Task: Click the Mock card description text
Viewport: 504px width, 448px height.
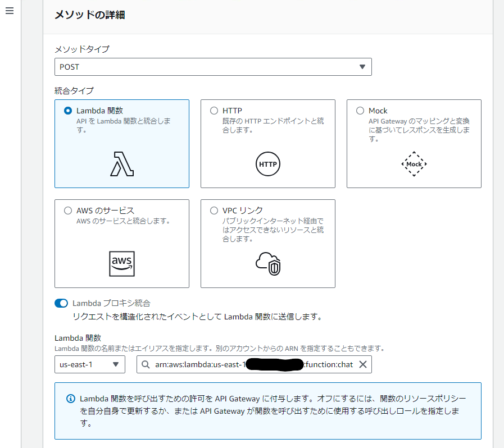Action: (x=419, y=130)
